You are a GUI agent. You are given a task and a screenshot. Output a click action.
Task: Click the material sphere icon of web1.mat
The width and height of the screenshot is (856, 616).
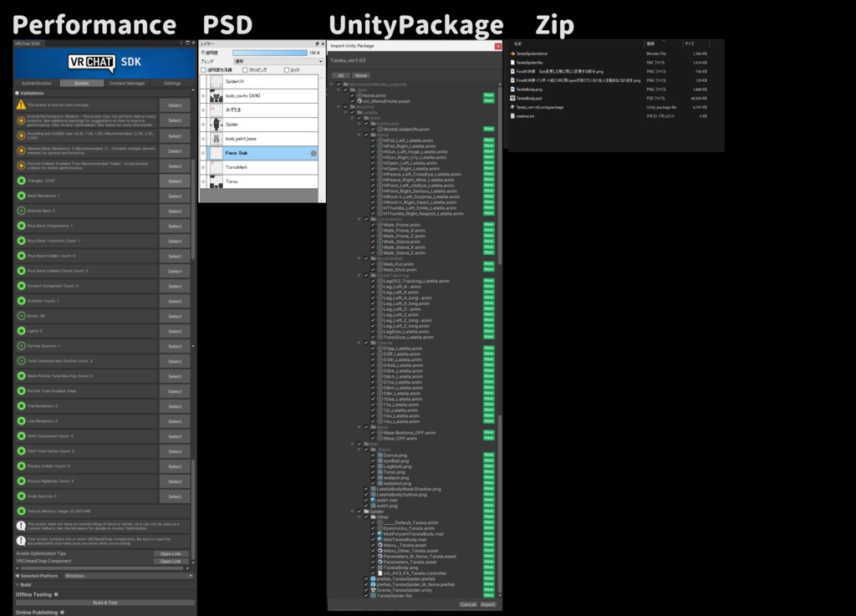click(373, 500)
